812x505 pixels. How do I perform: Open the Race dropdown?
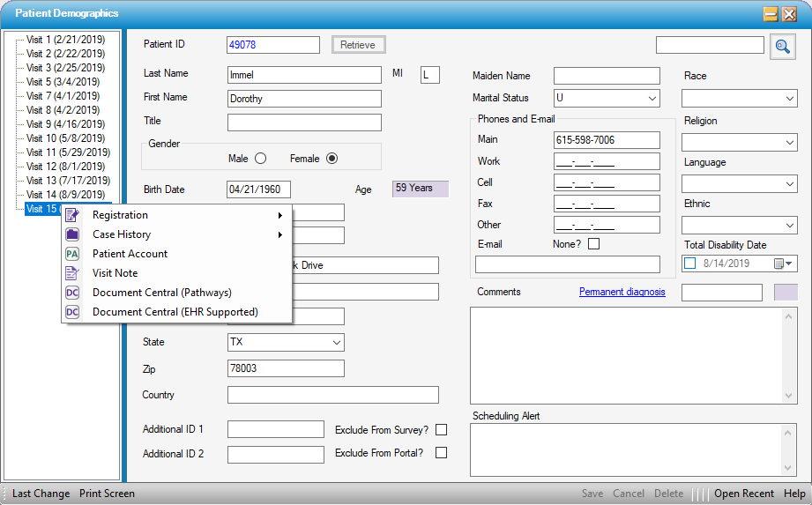[789, 98]
